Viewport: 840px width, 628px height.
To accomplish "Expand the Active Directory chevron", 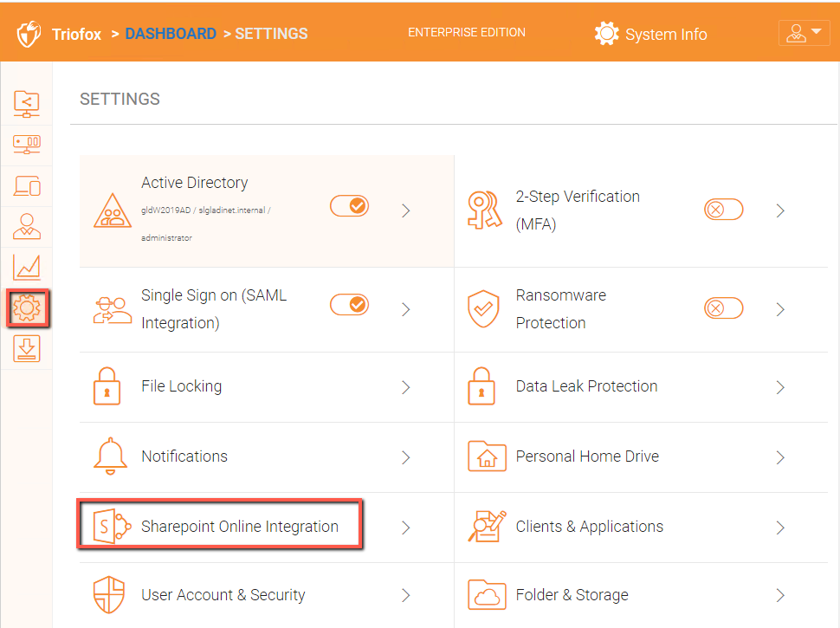I will [406, 210].
